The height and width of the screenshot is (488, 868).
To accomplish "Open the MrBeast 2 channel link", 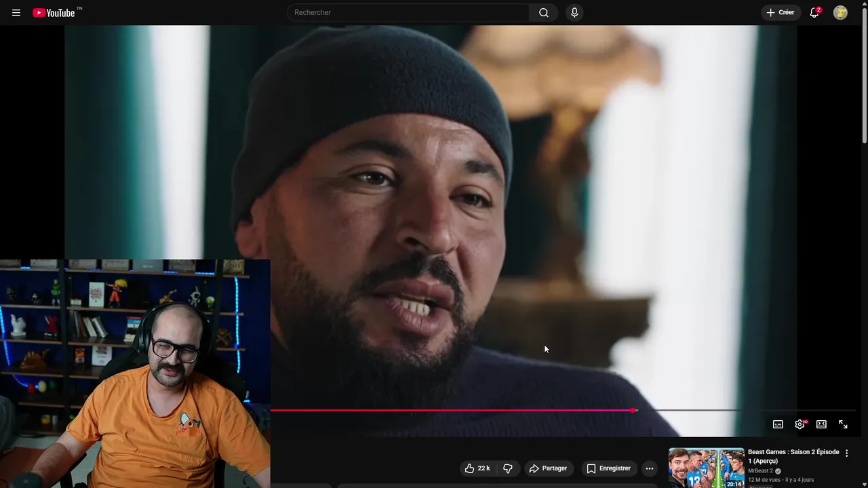I will (760, 471).
